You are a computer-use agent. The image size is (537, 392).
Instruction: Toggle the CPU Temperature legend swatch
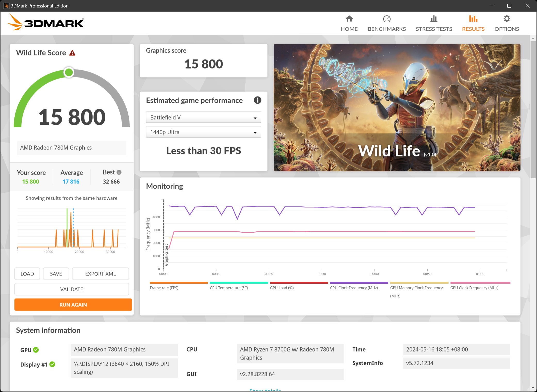tap(239, 283)
